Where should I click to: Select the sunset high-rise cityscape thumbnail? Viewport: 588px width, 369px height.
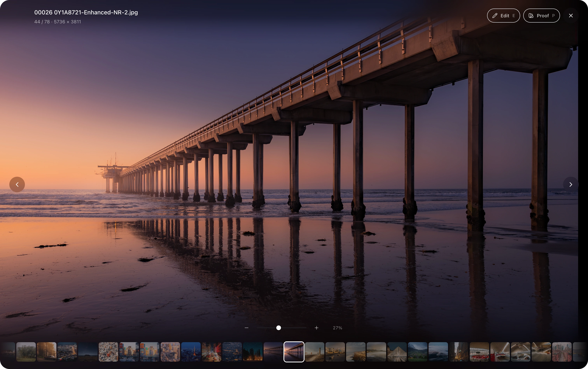pos(170,352)
